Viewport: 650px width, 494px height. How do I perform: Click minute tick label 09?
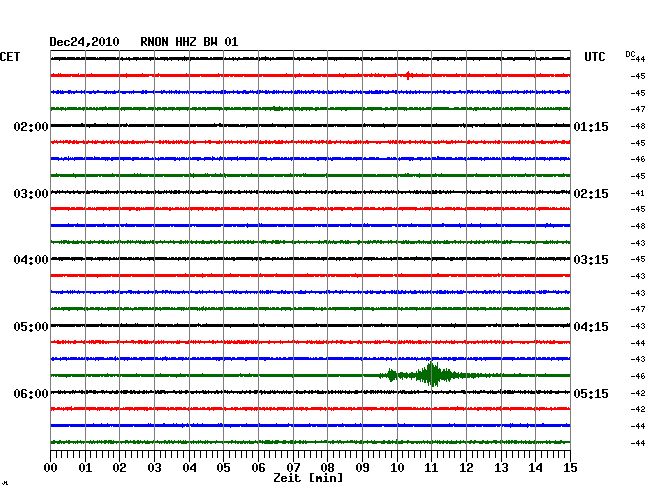pos(362,467)
